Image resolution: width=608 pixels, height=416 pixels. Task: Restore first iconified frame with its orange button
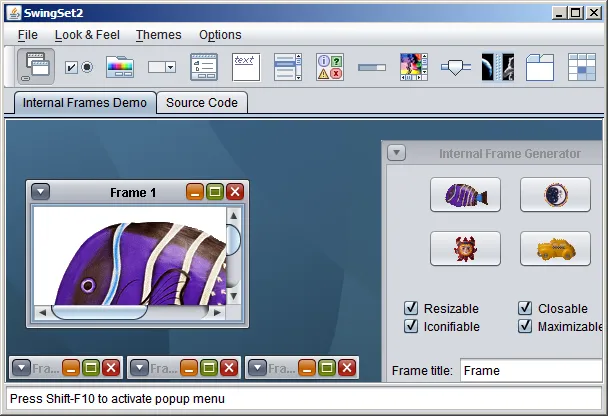(x=71, y=368)
